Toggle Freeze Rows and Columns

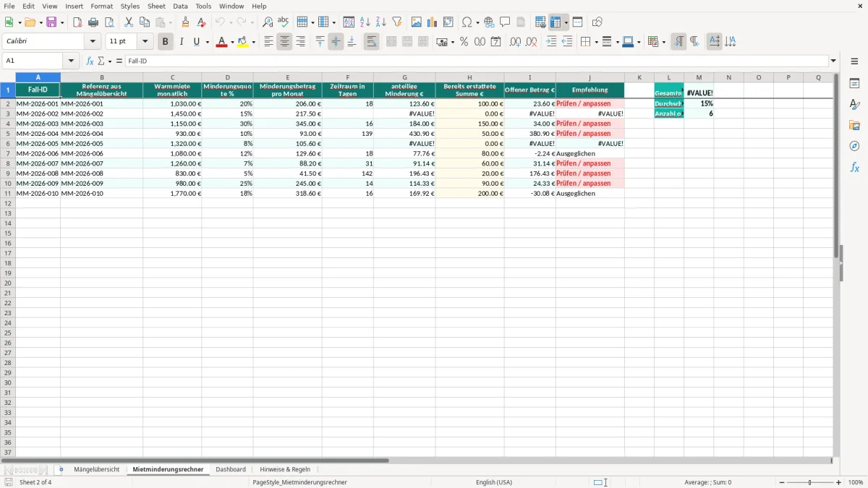[556, 22]
